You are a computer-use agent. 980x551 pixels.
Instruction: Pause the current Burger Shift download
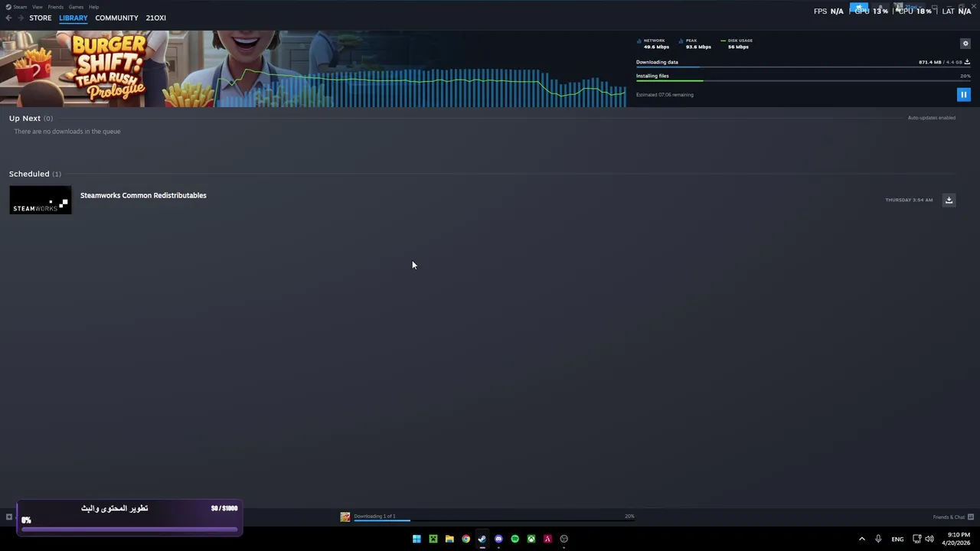tap(963, 95)
